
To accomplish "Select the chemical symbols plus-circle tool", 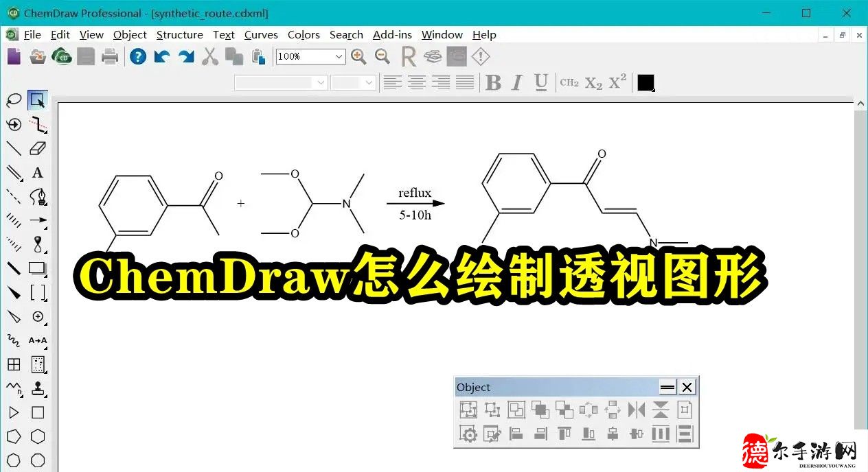I will pyautogui.click(x=38, y=316).
